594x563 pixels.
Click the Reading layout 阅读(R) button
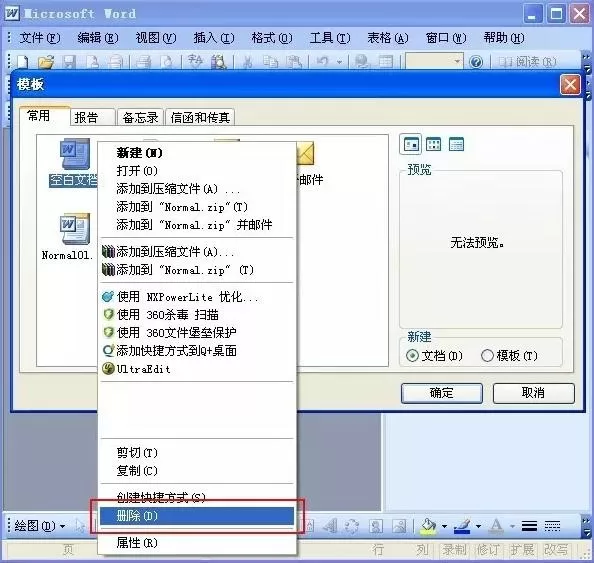[x=527, y=62]
